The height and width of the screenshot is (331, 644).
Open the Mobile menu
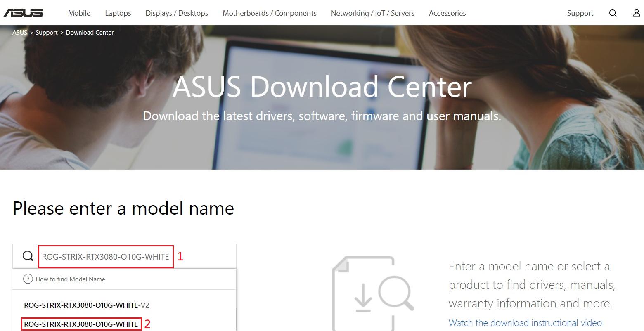coord(79,13)
